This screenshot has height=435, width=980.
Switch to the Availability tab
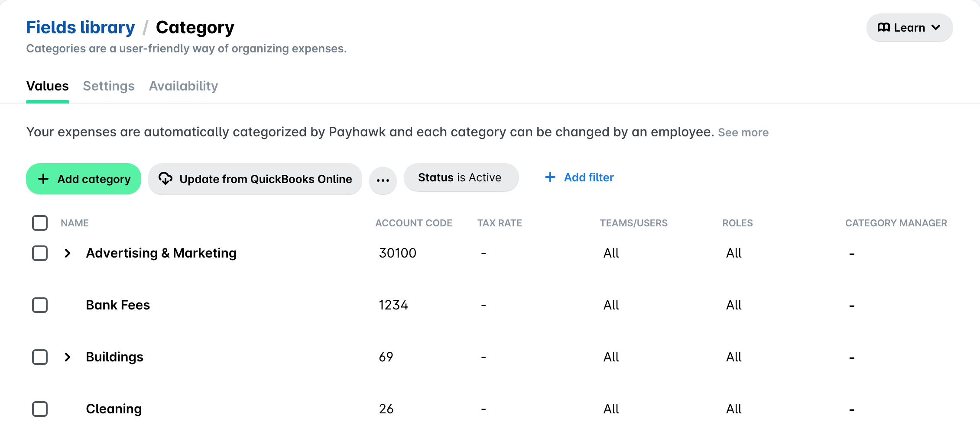tap(183, 86)
